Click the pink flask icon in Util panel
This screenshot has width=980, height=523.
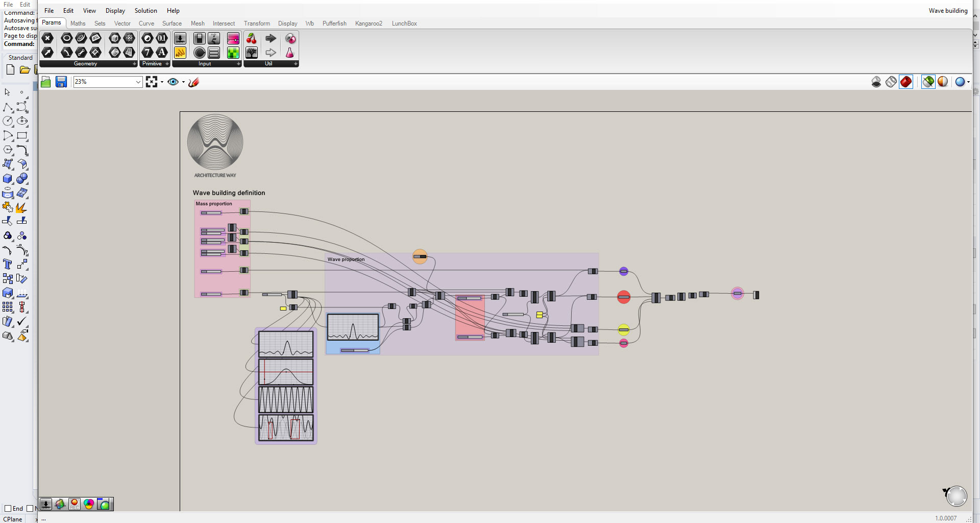(x=289, y=53)
